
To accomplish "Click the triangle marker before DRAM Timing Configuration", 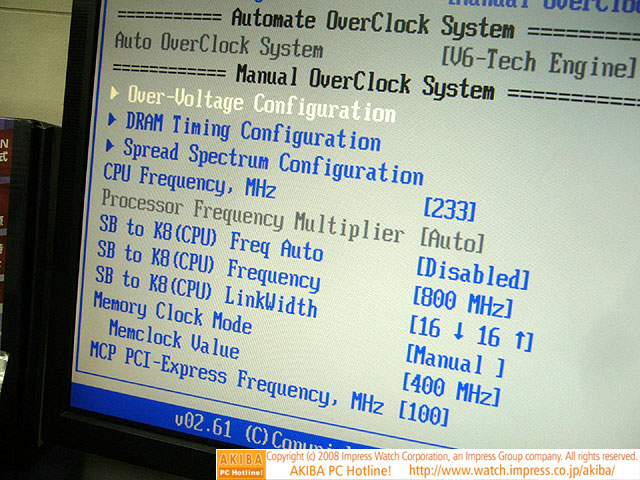I will pyautogui.click(x=112, y=120).
